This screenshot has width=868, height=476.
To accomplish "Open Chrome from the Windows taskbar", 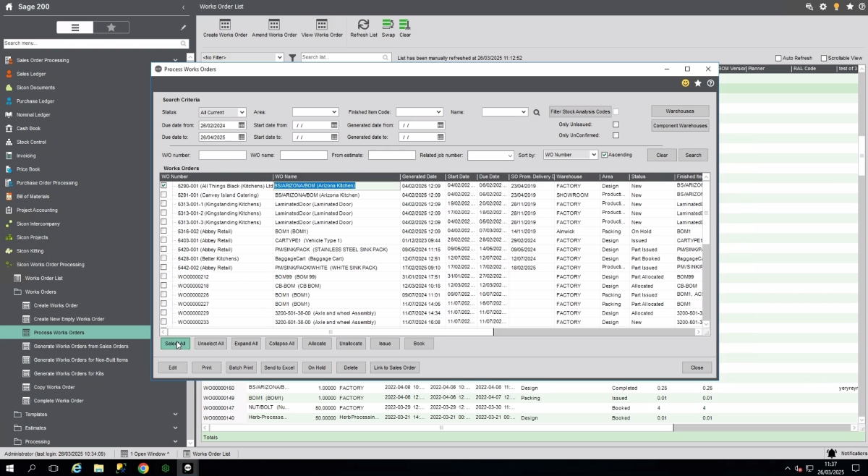I will 143,468.
